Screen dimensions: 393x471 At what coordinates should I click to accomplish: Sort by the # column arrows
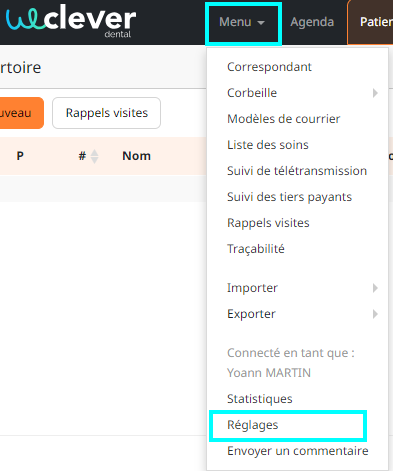click(x=95, y=156)
